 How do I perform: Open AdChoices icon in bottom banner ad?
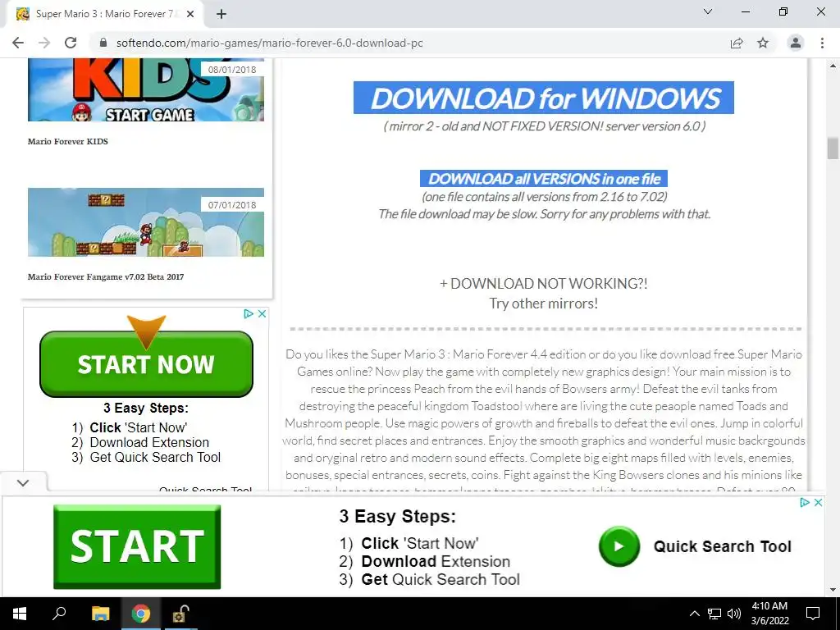[805, 503]
